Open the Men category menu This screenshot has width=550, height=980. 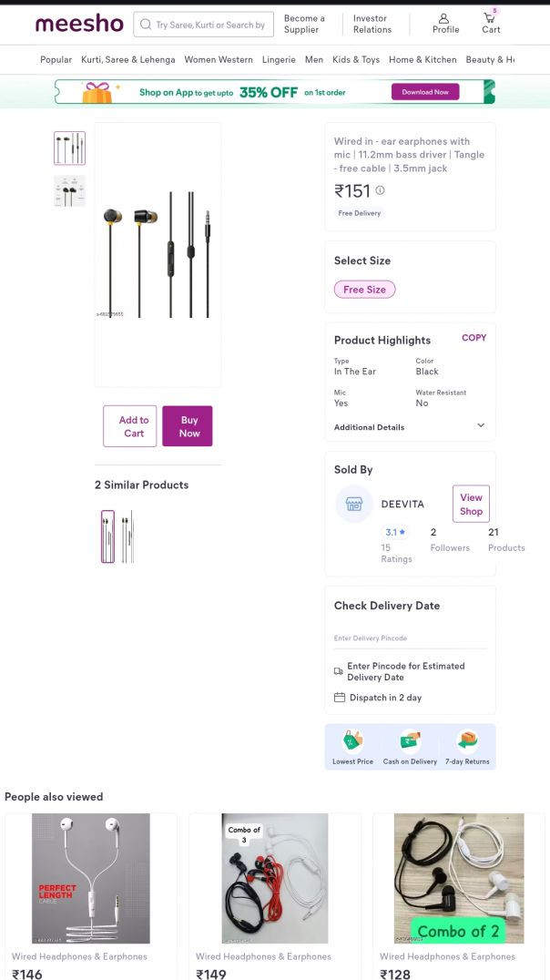click(314, 60)
